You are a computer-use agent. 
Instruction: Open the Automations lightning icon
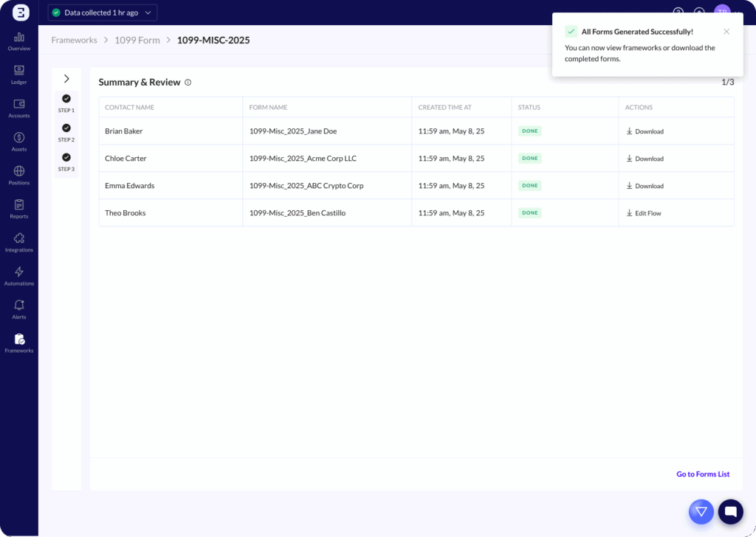point(19,272)
